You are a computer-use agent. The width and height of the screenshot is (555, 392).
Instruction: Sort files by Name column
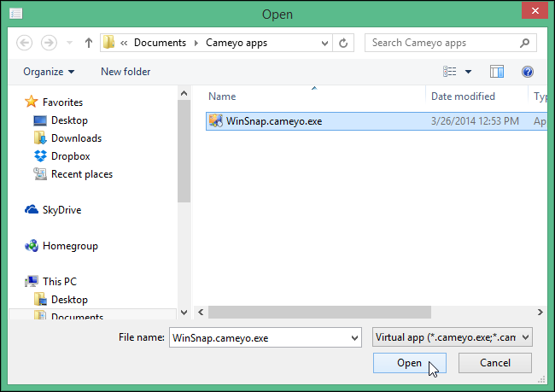tap(222, 97)
